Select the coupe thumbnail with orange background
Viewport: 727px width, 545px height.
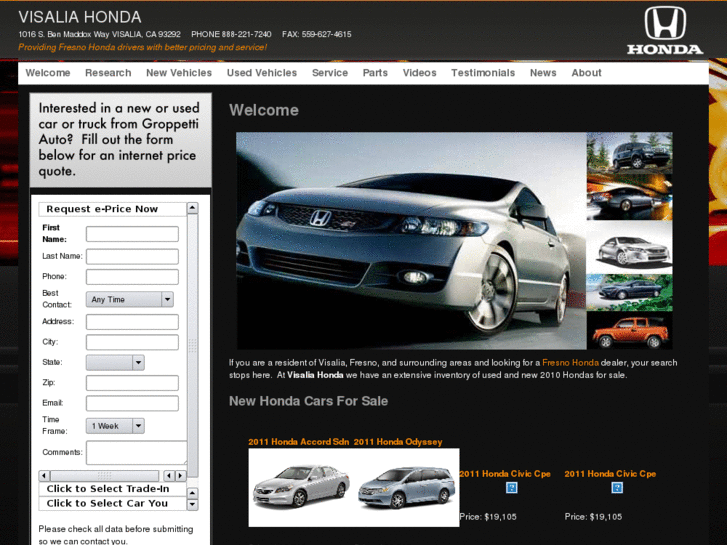pyautogui.click(x=629, y=197)
